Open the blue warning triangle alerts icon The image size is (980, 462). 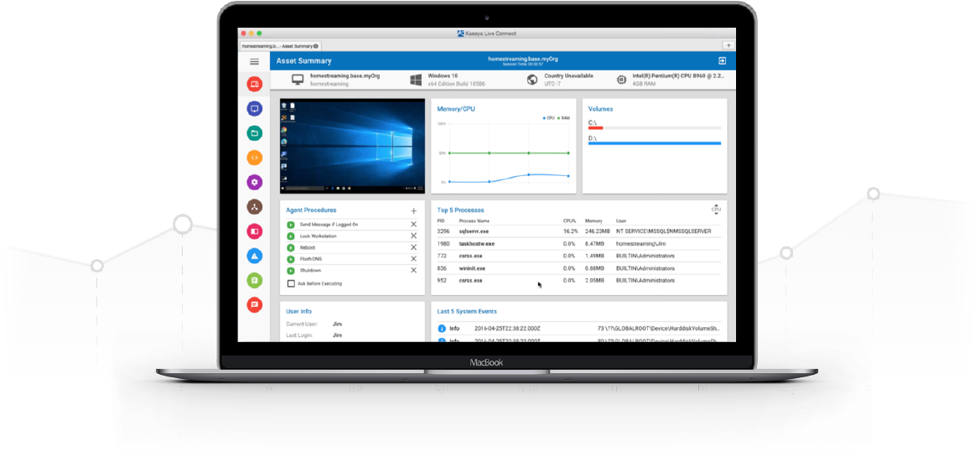254,256
